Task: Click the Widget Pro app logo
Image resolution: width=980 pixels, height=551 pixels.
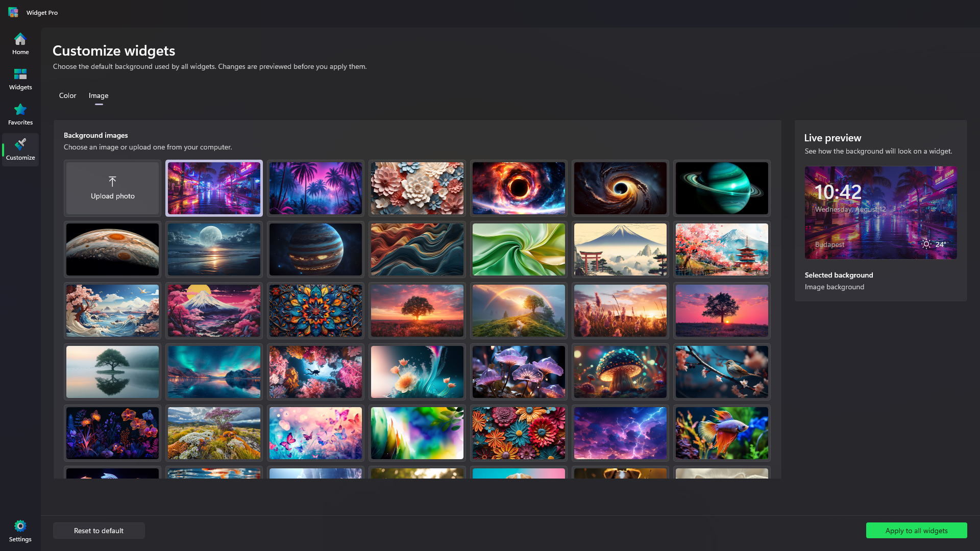Action: tap(13, 12)
